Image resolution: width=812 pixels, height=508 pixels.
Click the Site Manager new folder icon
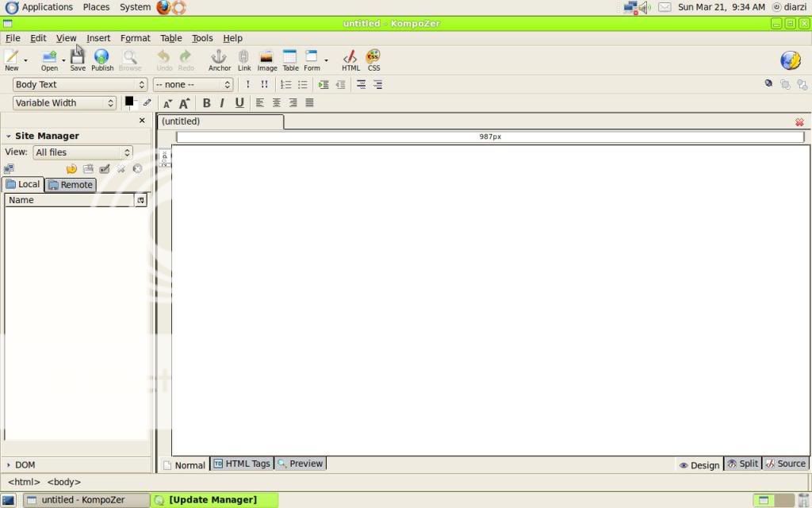[x=88, y=169]
